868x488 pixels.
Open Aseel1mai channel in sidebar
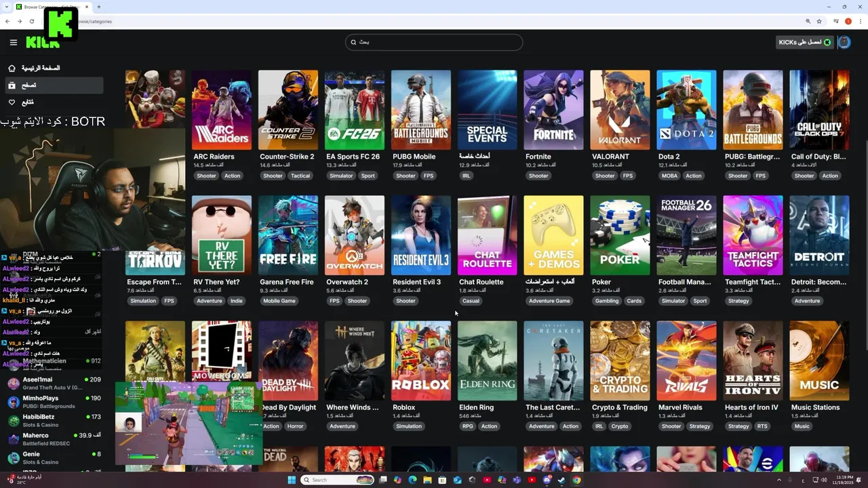point(54,383)
